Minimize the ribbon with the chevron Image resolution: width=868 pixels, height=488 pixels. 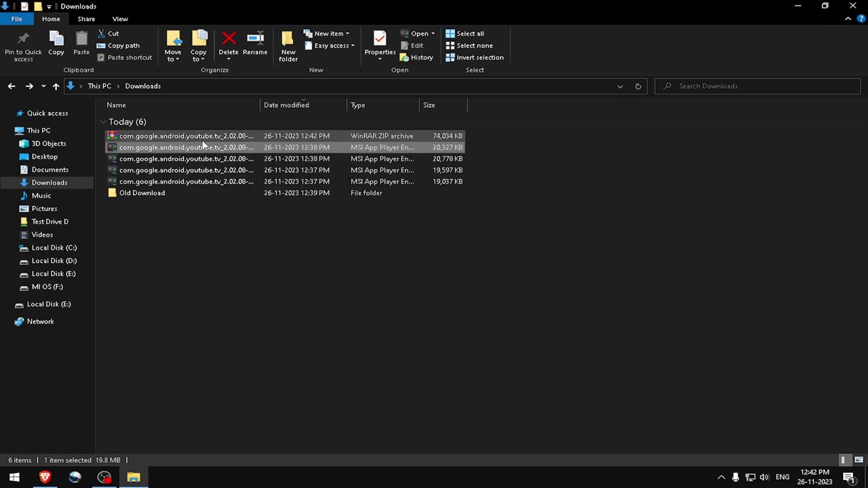click(x=848, y=19)
